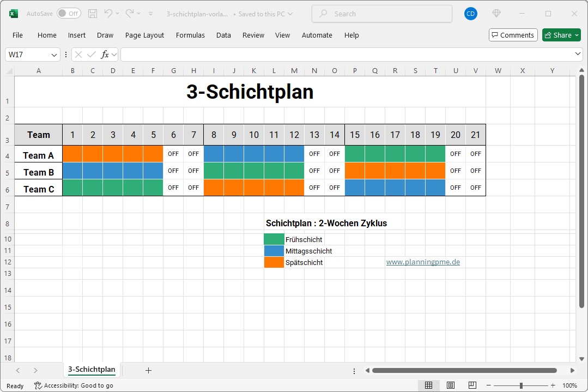Follow the www.planningpme.de hyperlink
Image resolution: width=588 pixels, height=392 pixels.
click(x=423, y=262)
